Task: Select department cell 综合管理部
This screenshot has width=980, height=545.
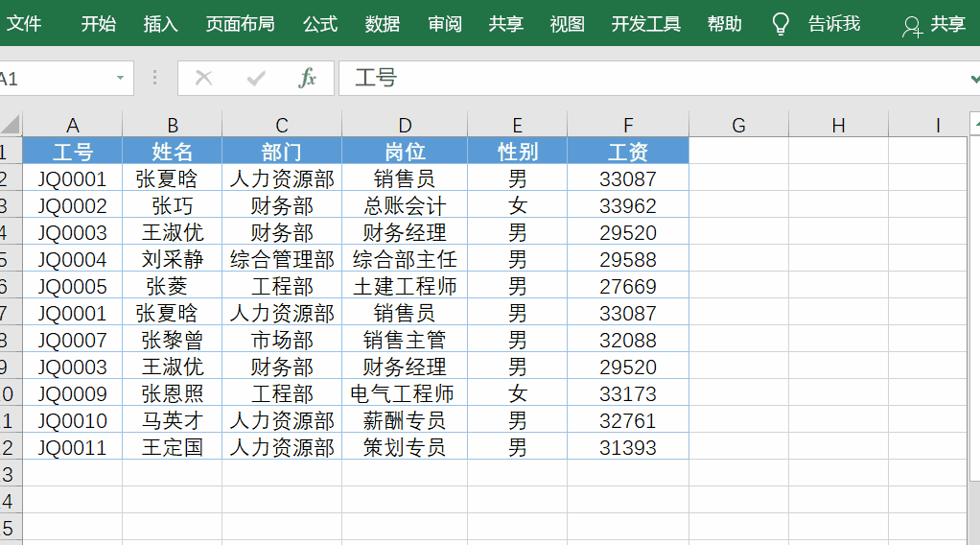Action: (x=282, y=259)
